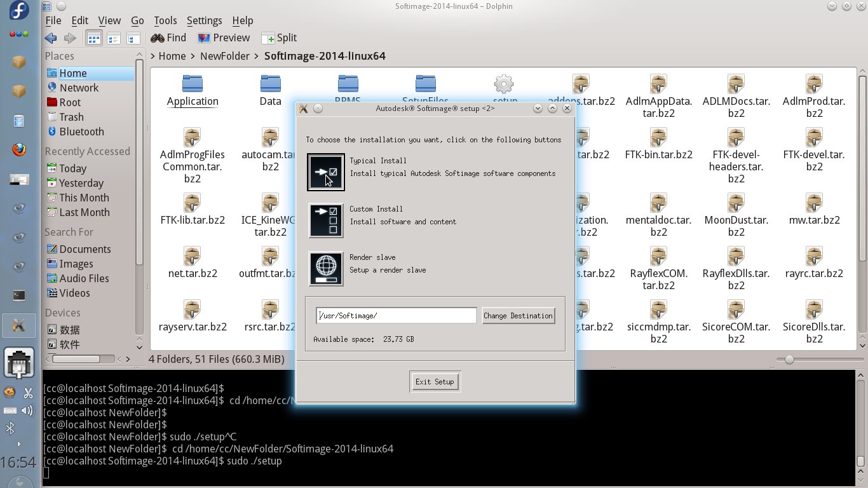868x488 pixels.
Task: Click the Split view toolbar button
Action: (x=279, y=38)
